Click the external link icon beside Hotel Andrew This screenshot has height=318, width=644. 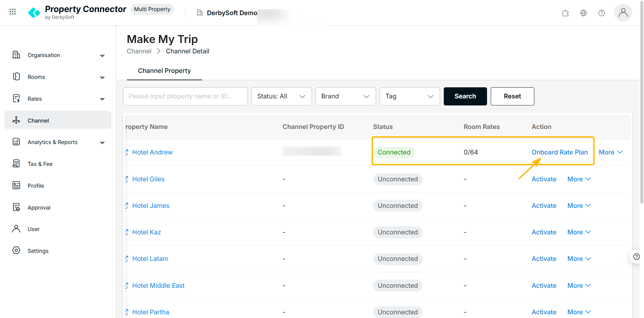[127, 152]
